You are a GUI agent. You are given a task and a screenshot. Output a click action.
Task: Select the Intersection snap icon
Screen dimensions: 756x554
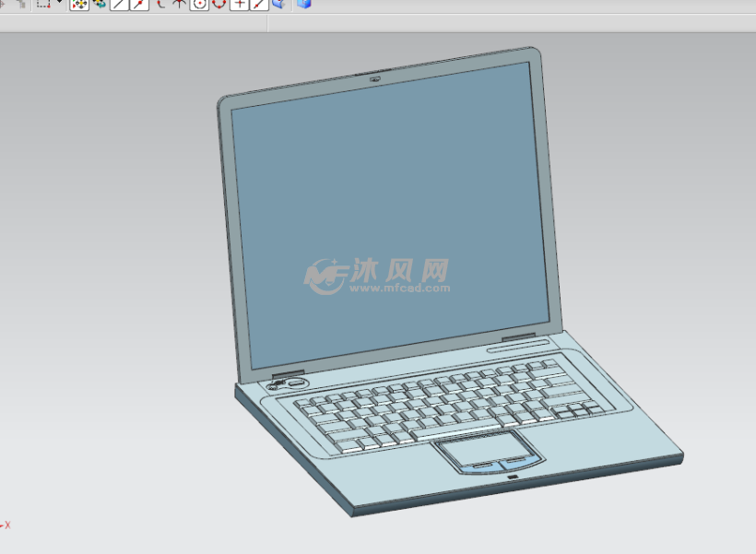click(179, 4)
